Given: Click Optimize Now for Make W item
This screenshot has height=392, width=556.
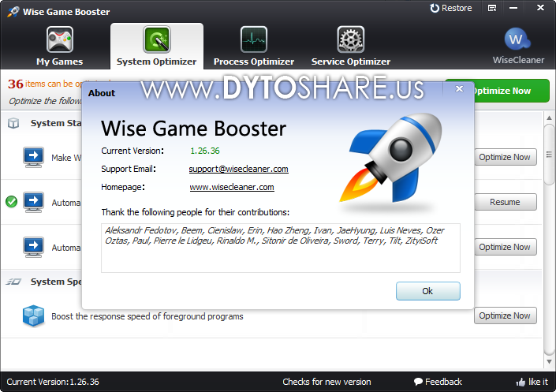Looking at the screenshot, I should (x=506, y=157).
